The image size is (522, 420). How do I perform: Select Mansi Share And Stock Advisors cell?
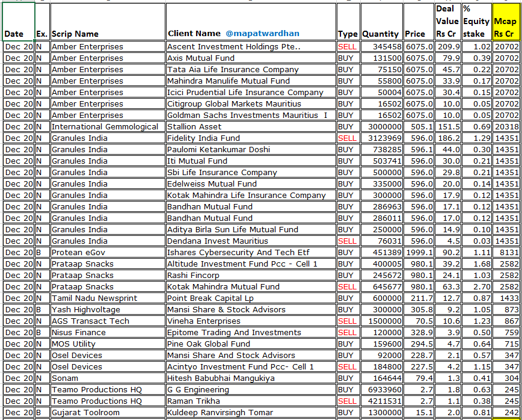click(251, 356)
